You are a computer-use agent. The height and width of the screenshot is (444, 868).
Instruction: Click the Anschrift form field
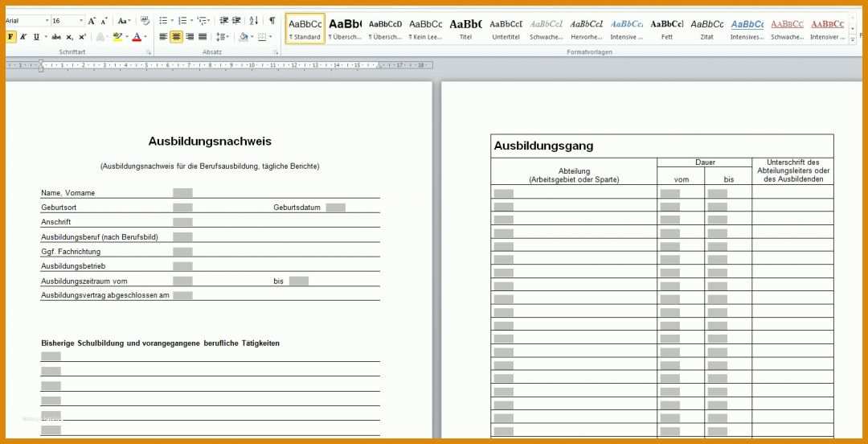click(182, 222)
